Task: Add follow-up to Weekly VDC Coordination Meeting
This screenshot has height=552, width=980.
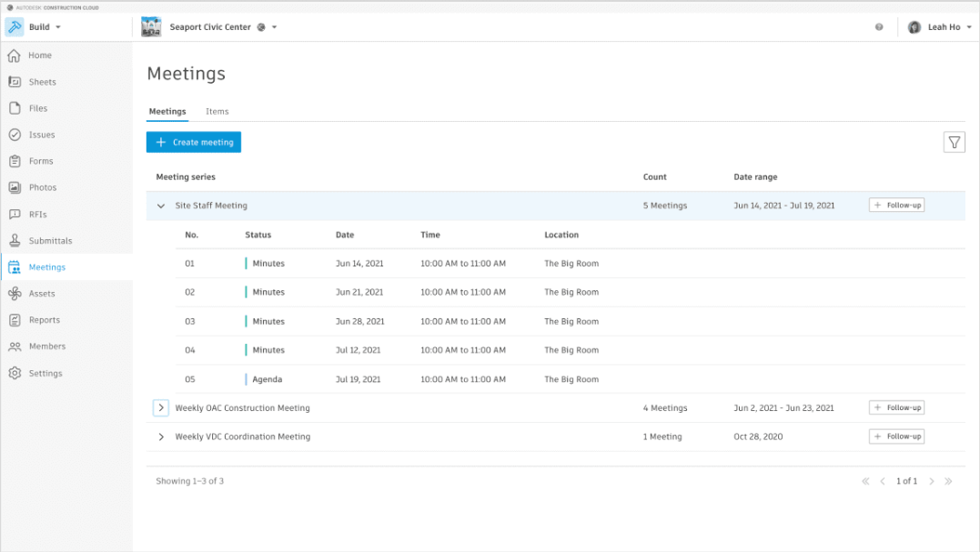Action: coord(896,437)
